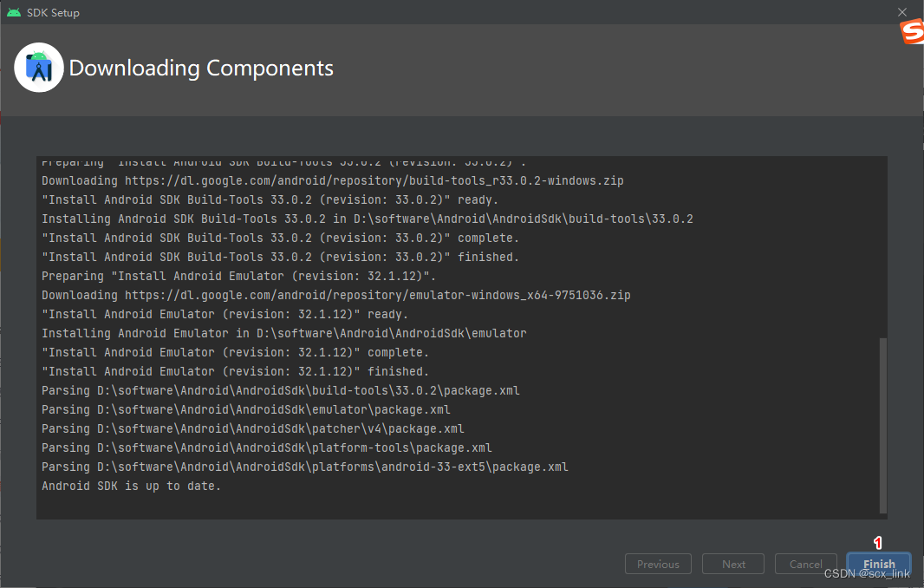This screenshot has height=588, width=924.
Task: Click the Emulator '(revision: 32.1.12)" ready.' line
Action: pos(225,314)
